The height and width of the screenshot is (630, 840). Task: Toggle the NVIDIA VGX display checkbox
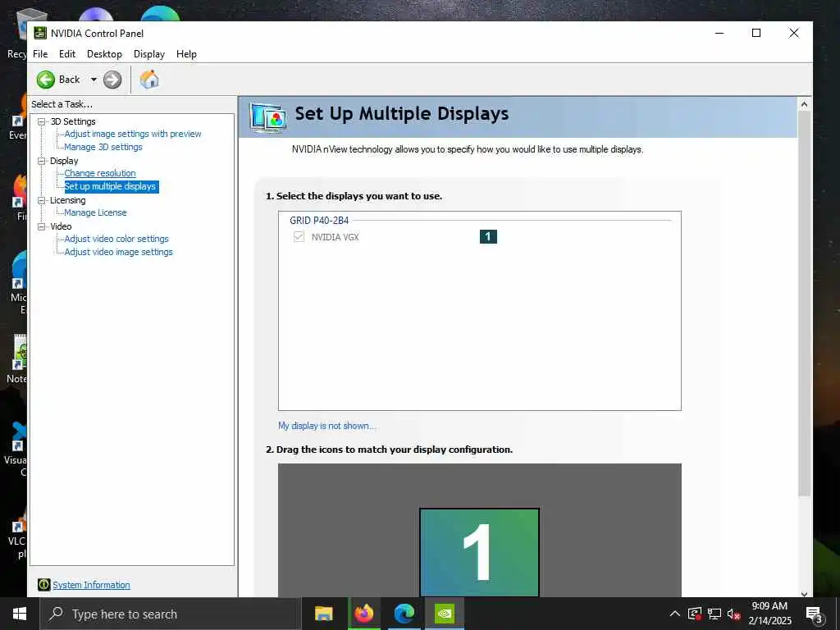click(299, 237)
